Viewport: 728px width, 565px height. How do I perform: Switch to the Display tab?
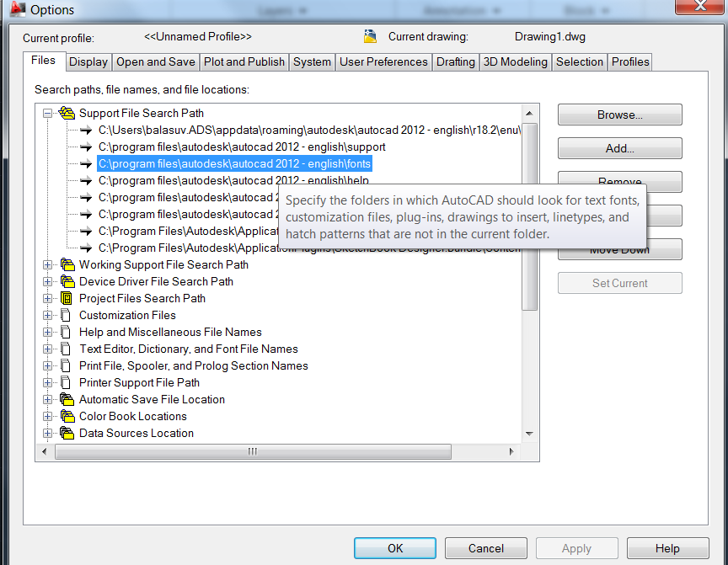[x=88, y=62]
